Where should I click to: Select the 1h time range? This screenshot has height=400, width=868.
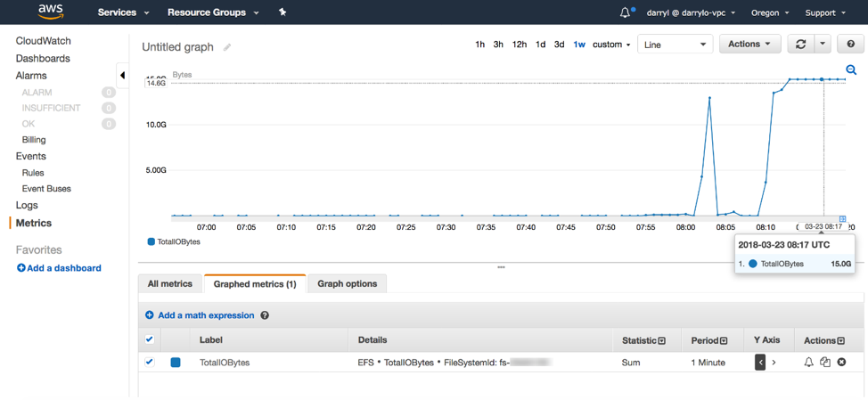pyautogui.click(x=480, y=45)
